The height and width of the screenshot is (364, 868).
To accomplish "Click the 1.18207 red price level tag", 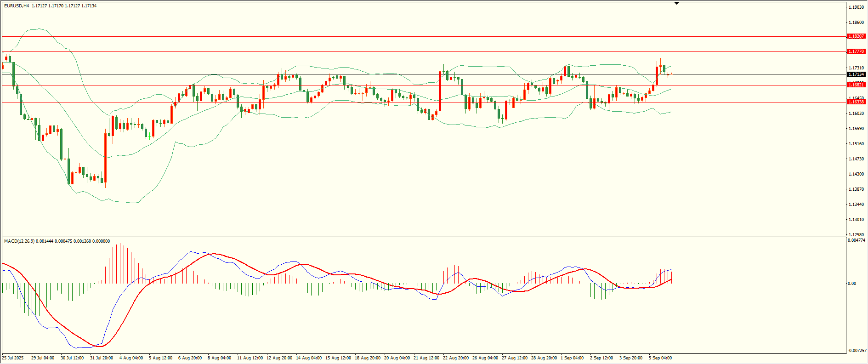I will point(856,36).
